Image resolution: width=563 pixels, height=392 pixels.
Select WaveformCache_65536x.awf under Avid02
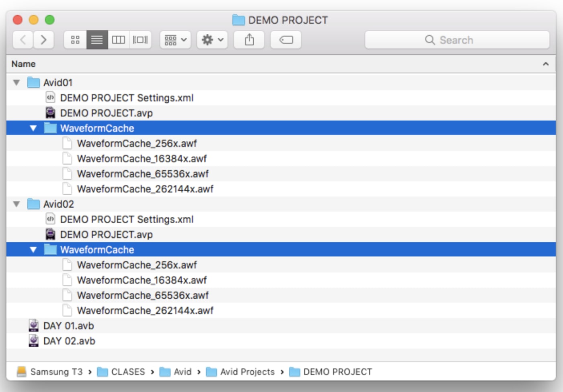(x=143, y=296)
